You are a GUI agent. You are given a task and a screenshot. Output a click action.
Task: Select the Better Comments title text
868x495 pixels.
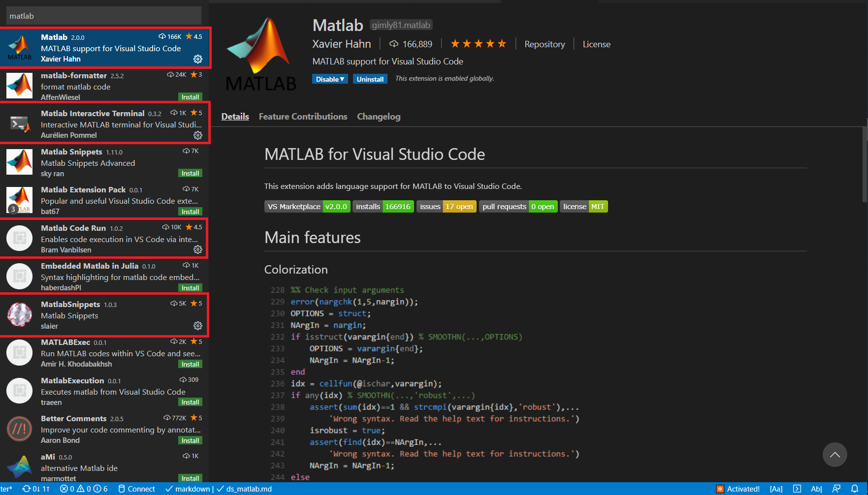(73, 419)
